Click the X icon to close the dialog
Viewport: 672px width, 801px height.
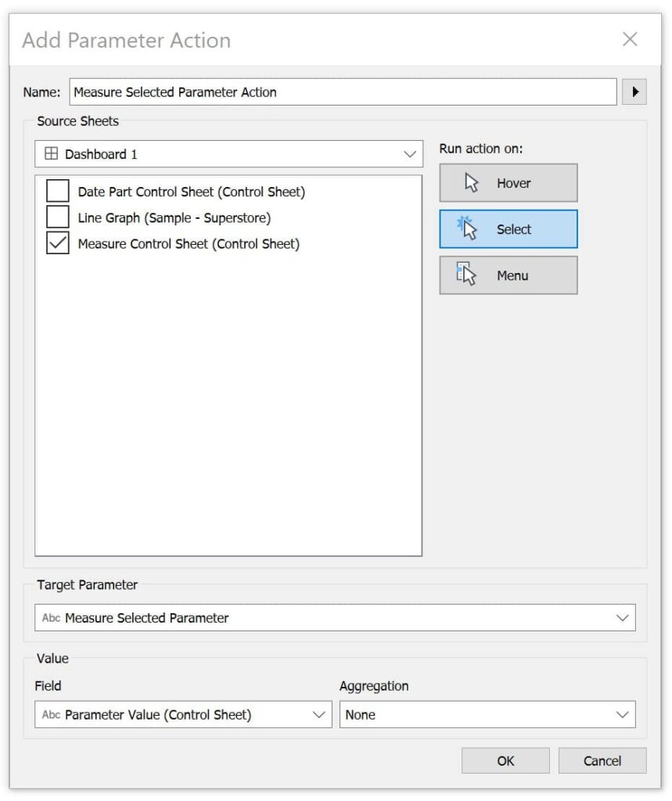point(631,40)
